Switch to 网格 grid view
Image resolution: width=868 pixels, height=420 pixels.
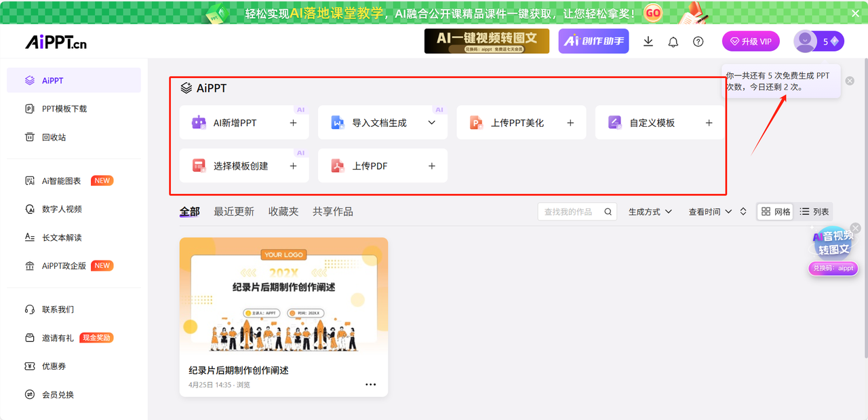pos(776,212)
